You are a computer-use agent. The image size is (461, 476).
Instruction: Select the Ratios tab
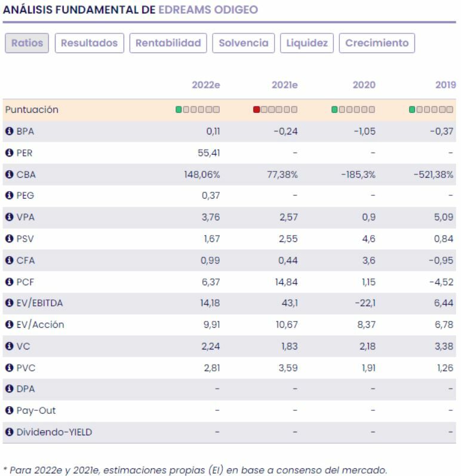27,43
